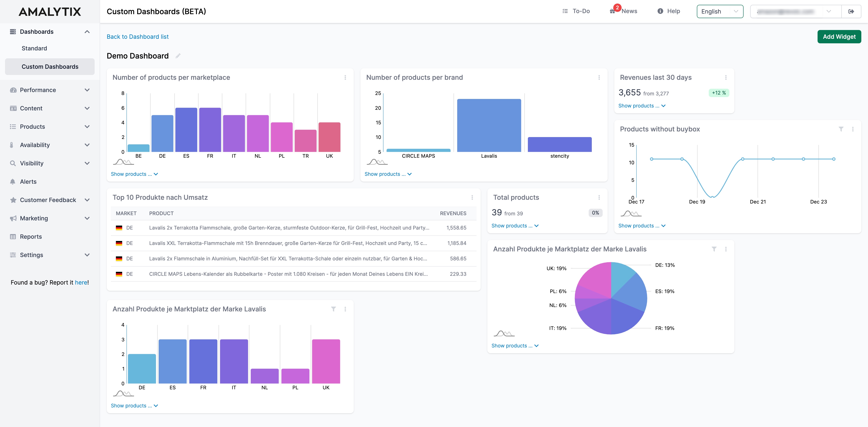Select Custom Dashboards in sidebar
868x427 pixels.
pos(50,67)
